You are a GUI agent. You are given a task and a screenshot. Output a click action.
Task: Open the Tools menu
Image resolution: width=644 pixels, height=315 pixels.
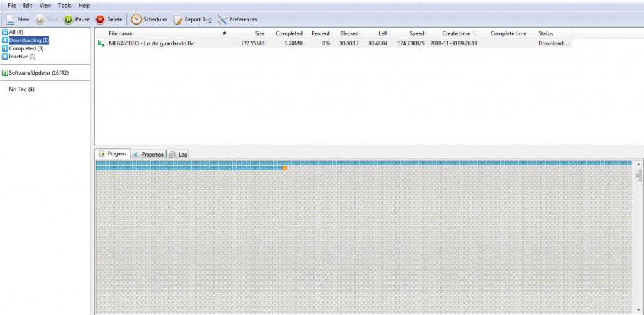(x=65, y=6)
